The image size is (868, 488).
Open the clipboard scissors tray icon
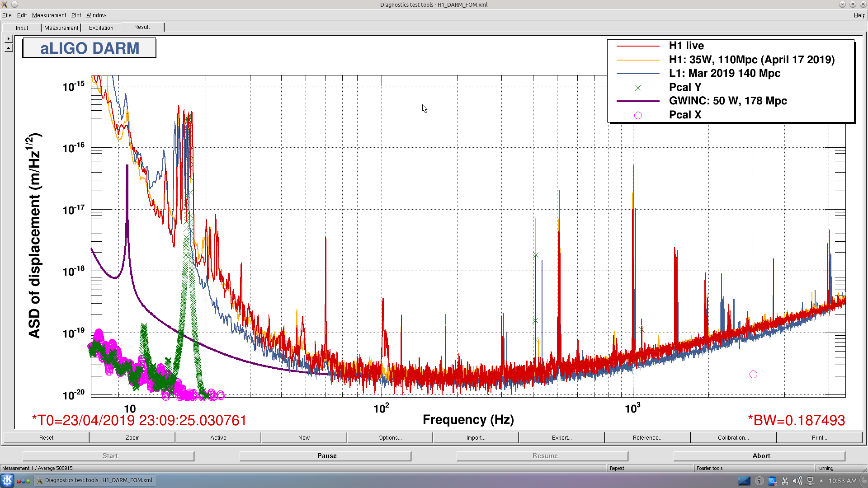[785, 481]
